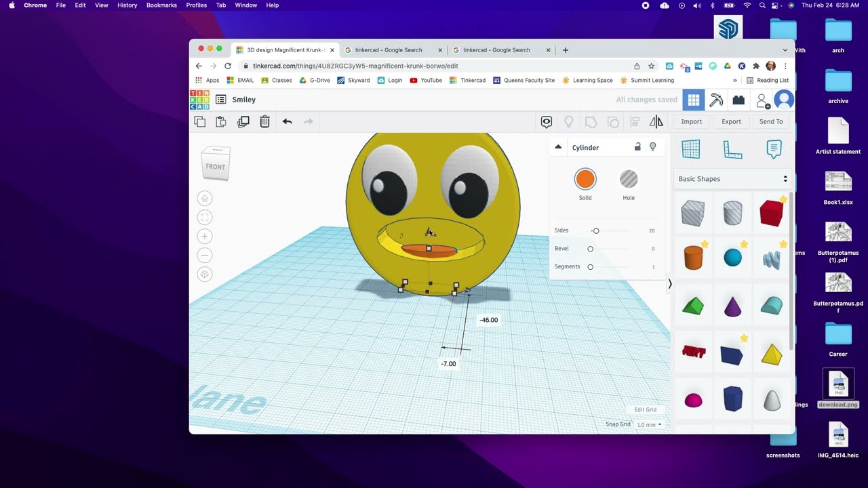868x488 pixels.
Task: Click the invite collaborator person icon
Action: tap(763, 101)
